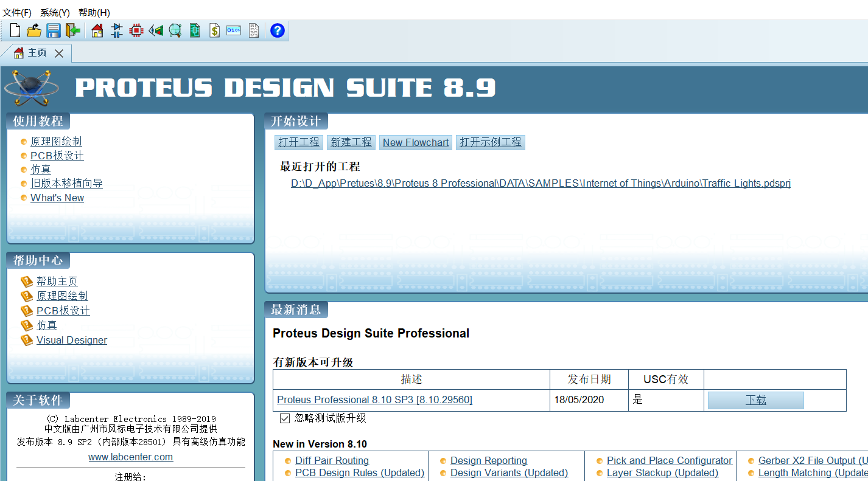Image resolution: width=868 pixels, height=481 pixels.
Task: Click the 最近打开的工程 heading
Action: click(x=320, y=167)
